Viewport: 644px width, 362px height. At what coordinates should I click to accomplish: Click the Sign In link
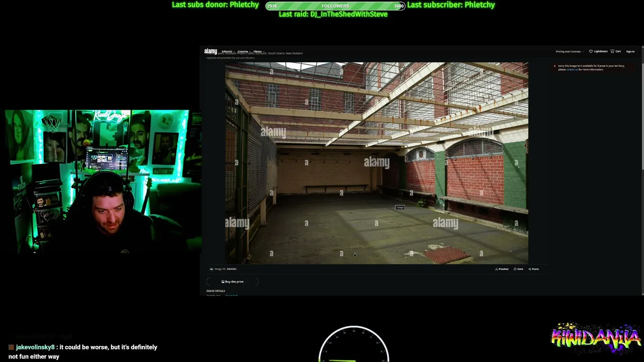pyautogui.click(x=630, y=51)
